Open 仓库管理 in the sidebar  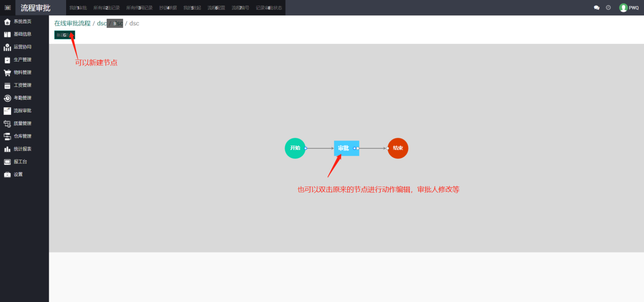point(22,136)
